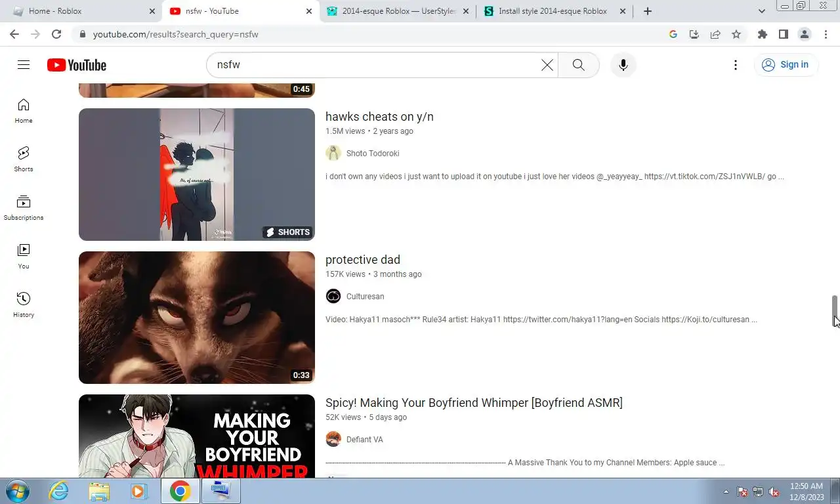Open the Chrome profile avatar icon
840x504 pixels.
click(804, 34)
